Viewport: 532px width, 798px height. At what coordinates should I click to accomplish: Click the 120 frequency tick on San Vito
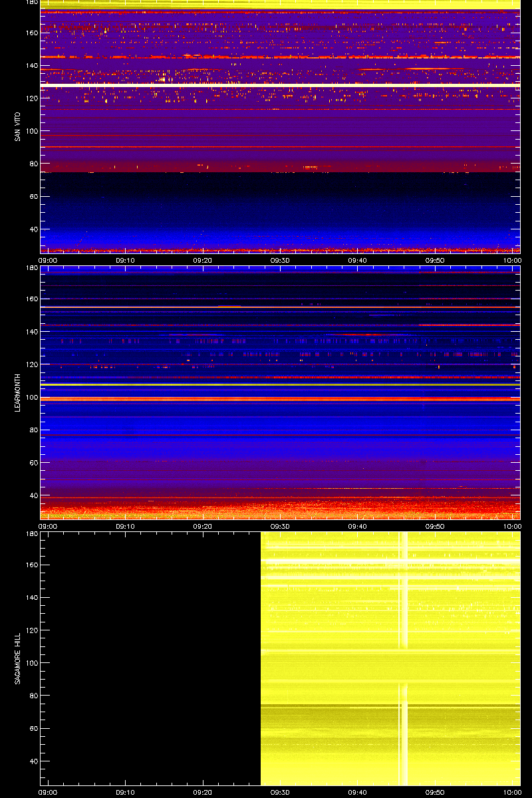click(31, 98)
